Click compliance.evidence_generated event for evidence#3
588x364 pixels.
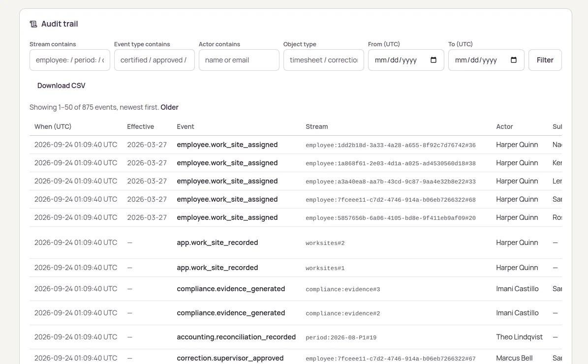tap(231, 289)
